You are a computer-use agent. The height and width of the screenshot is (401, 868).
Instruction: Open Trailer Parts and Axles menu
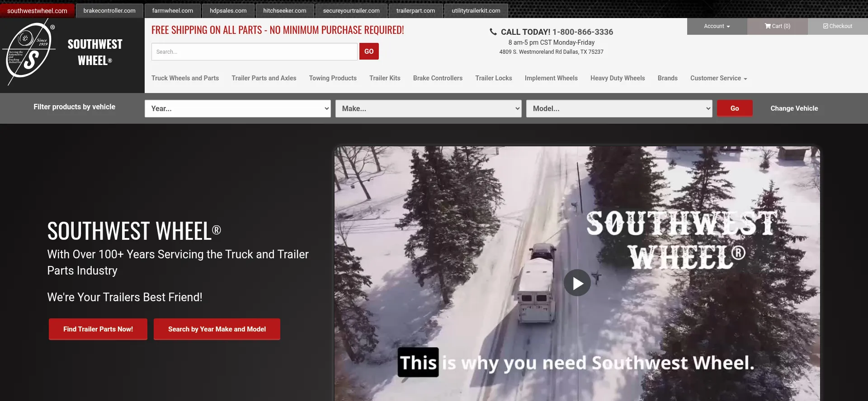[x=264, y=78]
